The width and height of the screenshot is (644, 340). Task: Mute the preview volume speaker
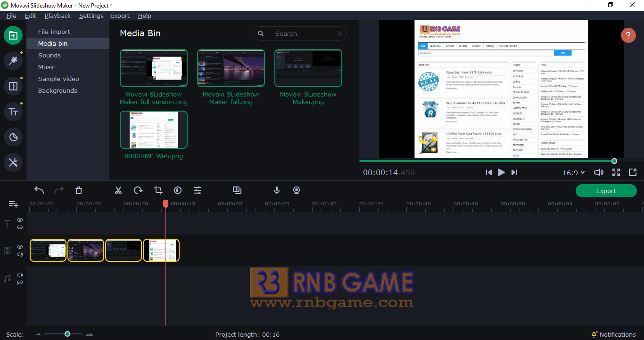pos(599,172)
